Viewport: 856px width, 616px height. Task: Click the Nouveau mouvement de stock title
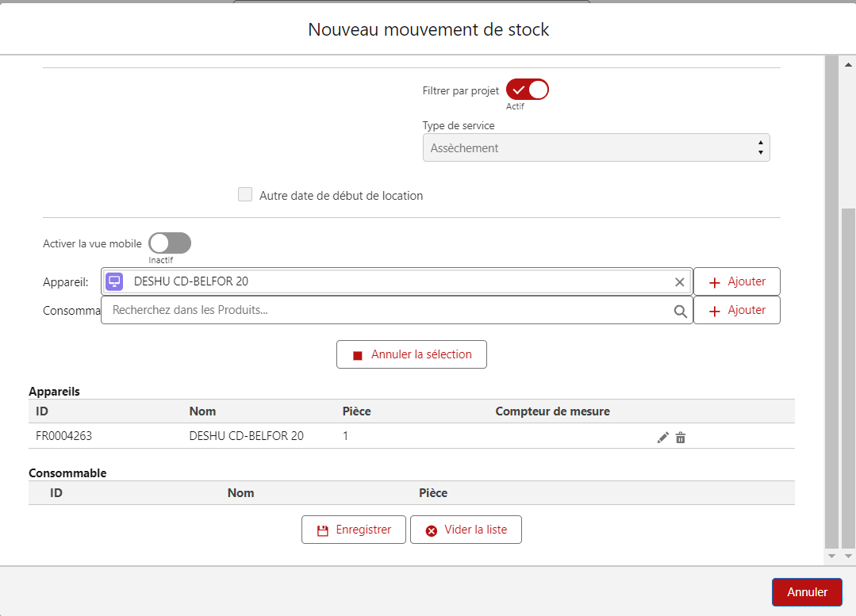click(x=428, y=29)
